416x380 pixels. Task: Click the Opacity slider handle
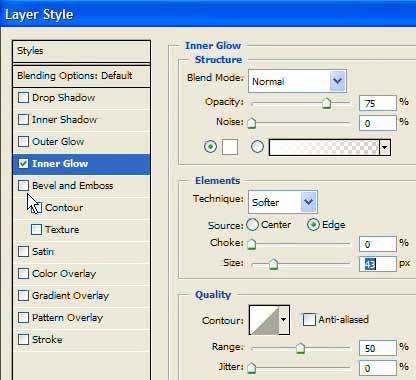pyautogui.click(x=326, y=103)
